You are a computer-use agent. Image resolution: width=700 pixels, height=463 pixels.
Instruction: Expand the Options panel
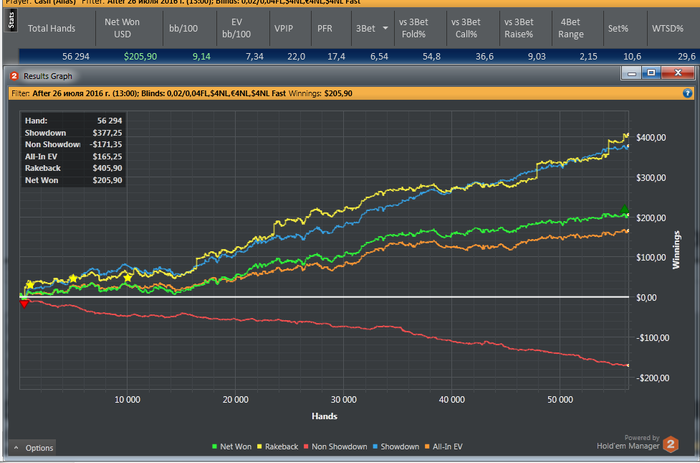33,448
